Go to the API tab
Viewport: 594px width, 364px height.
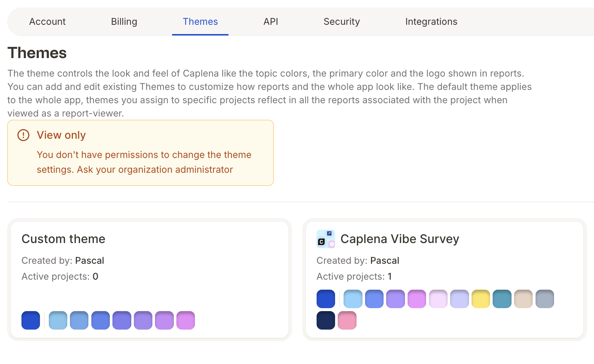(x=271, y=22)
